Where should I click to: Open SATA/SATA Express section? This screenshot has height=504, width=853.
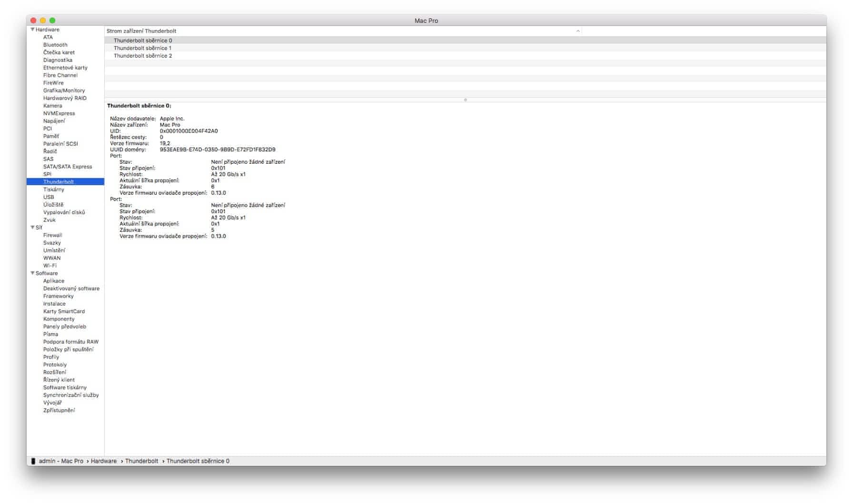point(68,167)
